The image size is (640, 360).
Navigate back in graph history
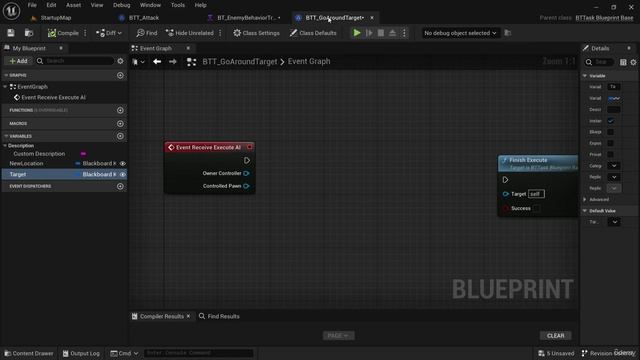[x=157, y=62]
